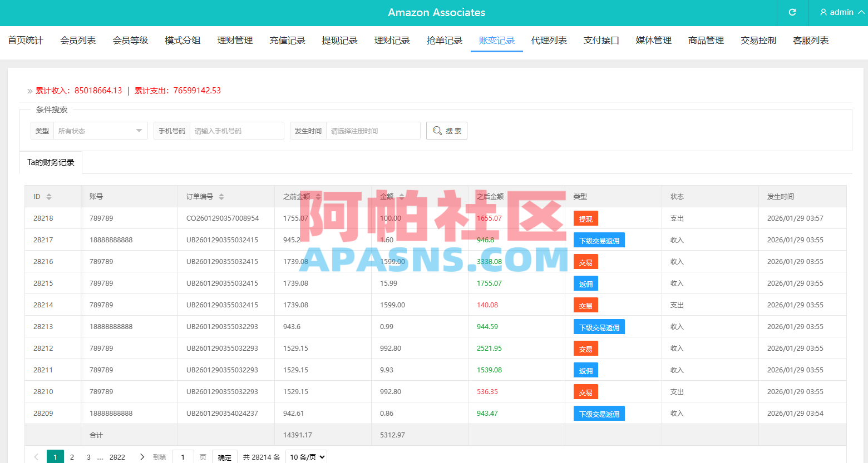868x463 pixels.
Task: Navigate to 会员等级
Action: pyautogui.click(x=130, y=41)
